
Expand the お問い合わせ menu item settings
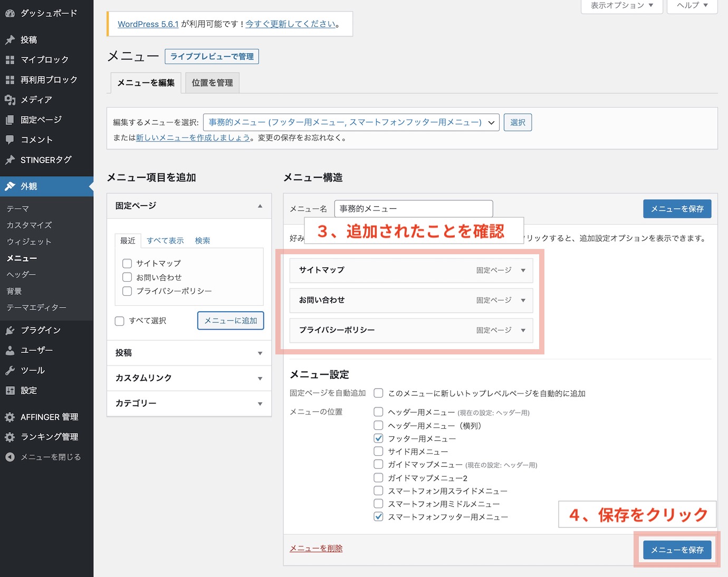click(523, 300)
